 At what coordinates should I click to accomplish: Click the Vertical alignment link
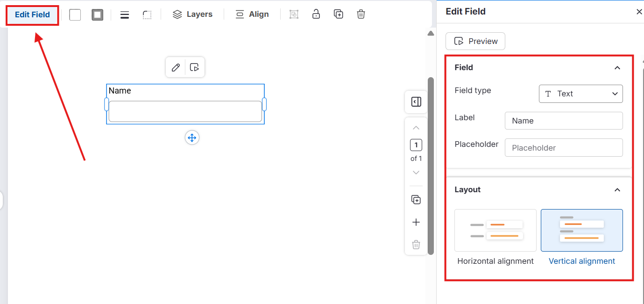(581, 261)
